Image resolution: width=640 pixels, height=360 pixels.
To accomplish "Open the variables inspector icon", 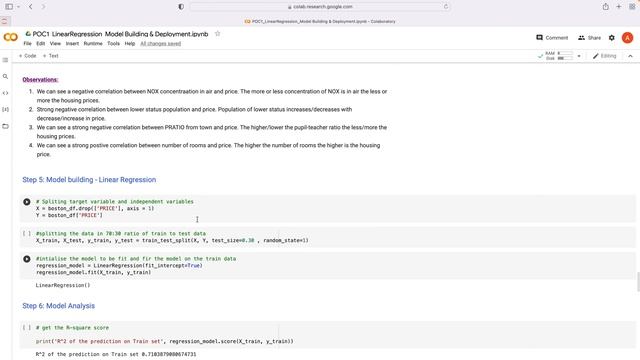I will point(5,109).
